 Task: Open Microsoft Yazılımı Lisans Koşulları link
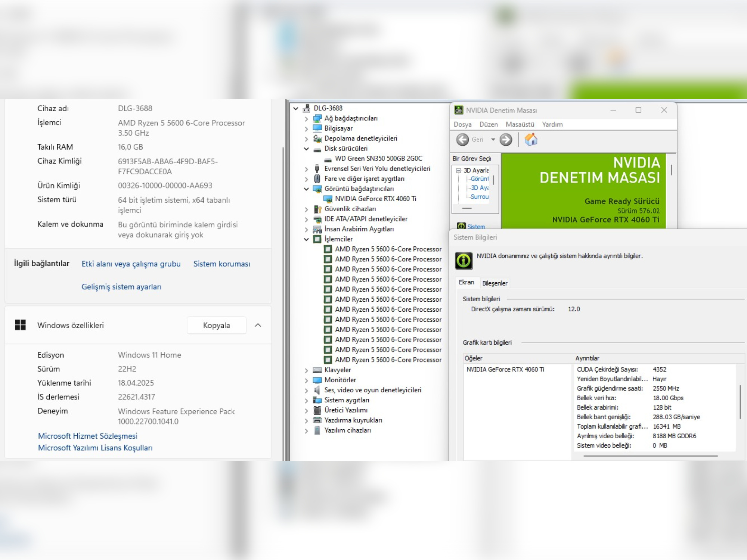(95, 448)
